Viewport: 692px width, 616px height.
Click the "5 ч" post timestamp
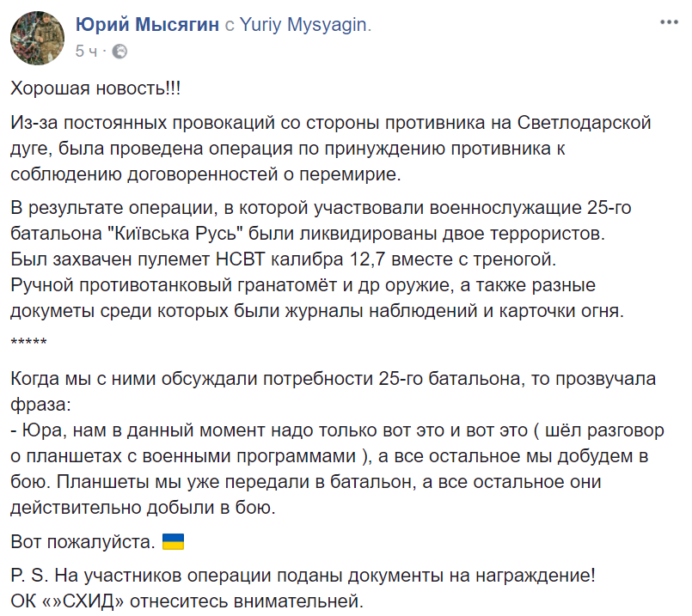[86, 52]
